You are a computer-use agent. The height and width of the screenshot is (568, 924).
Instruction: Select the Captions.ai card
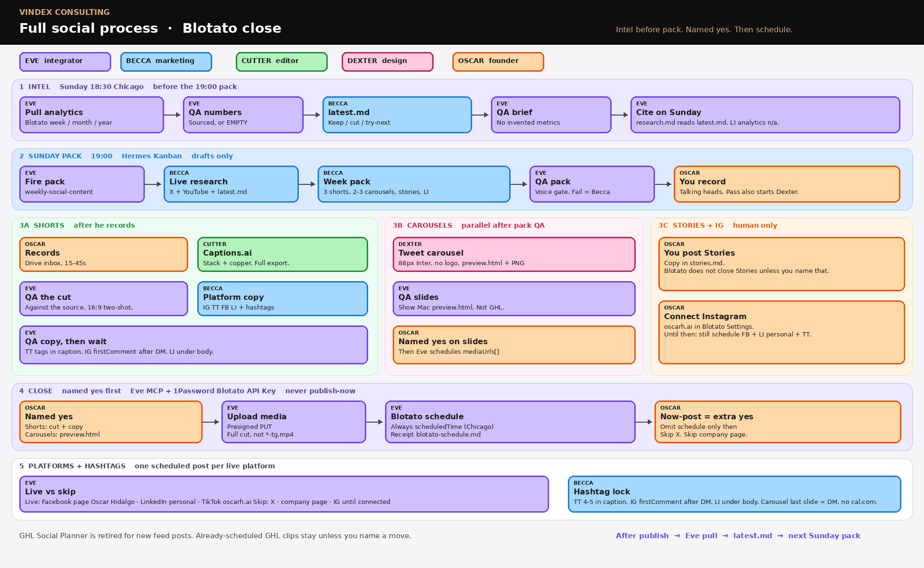pos(282,254)
